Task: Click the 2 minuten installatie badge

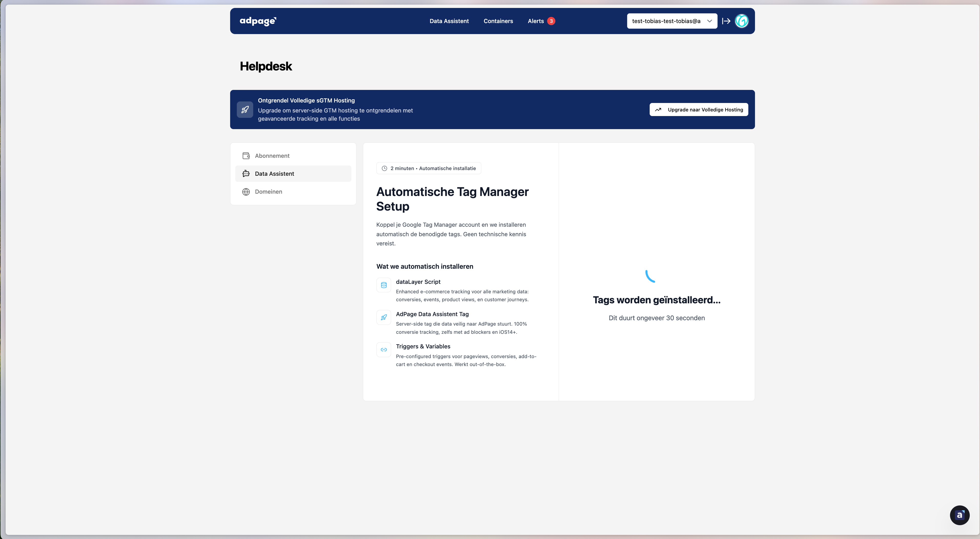Action: [428, 168]
